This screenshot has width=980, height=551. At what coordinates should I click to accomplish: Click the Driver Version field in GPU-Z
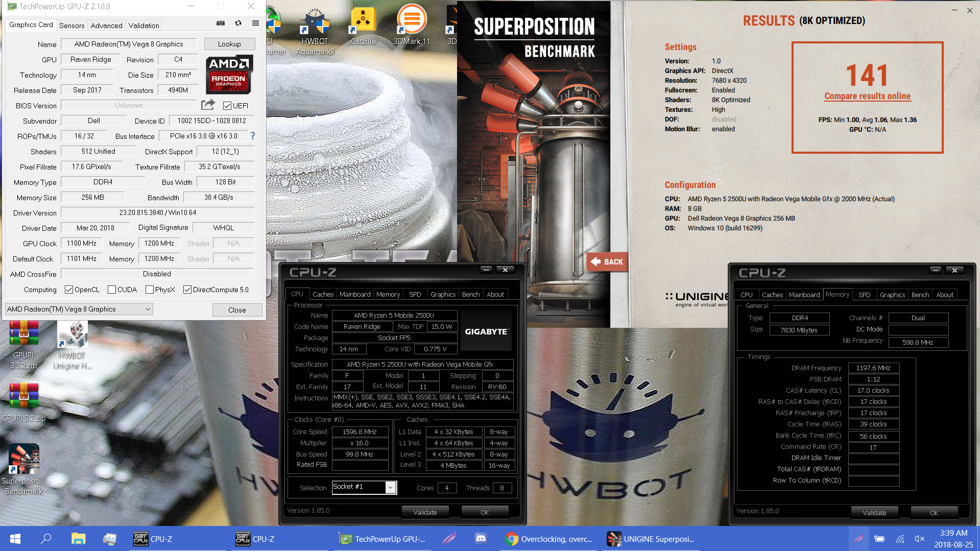click(158, 212)
